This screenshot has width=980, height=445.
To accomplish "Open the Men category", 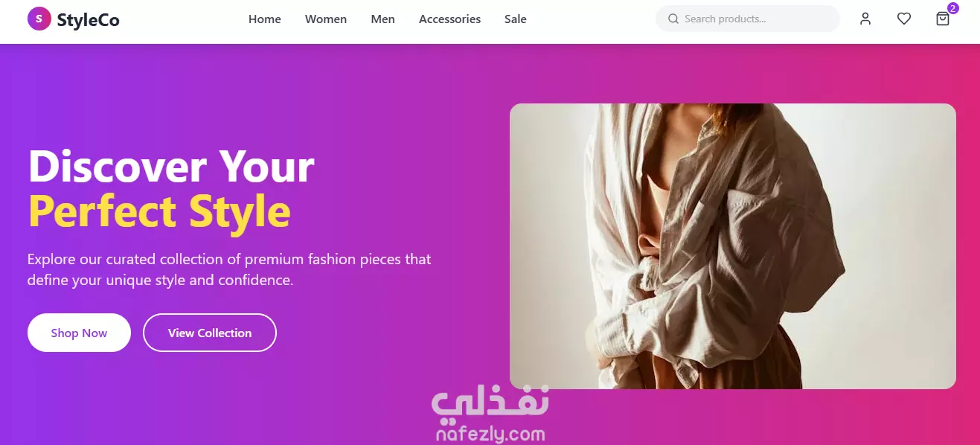I will tap(383, 19).
